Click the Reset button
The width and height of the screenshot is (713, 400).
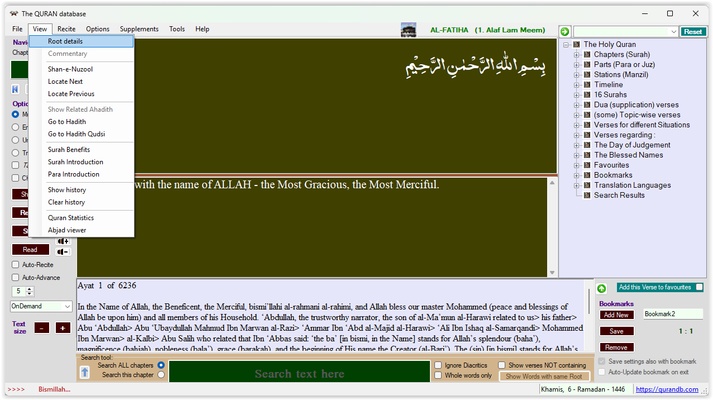pyautogui.click(x=693, y=31)
